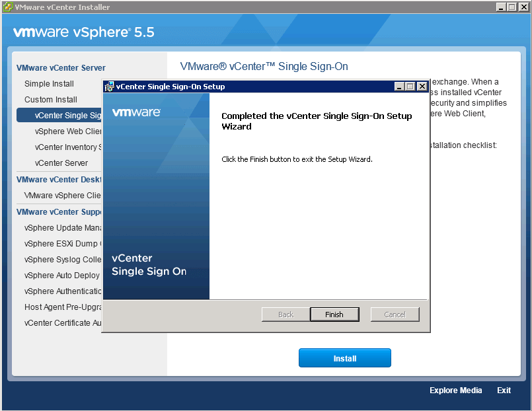The width and height of the screenshot is (532, 411).
Task: Close the VMware vCenter Installer window
Action: click(x=523, y=7)
